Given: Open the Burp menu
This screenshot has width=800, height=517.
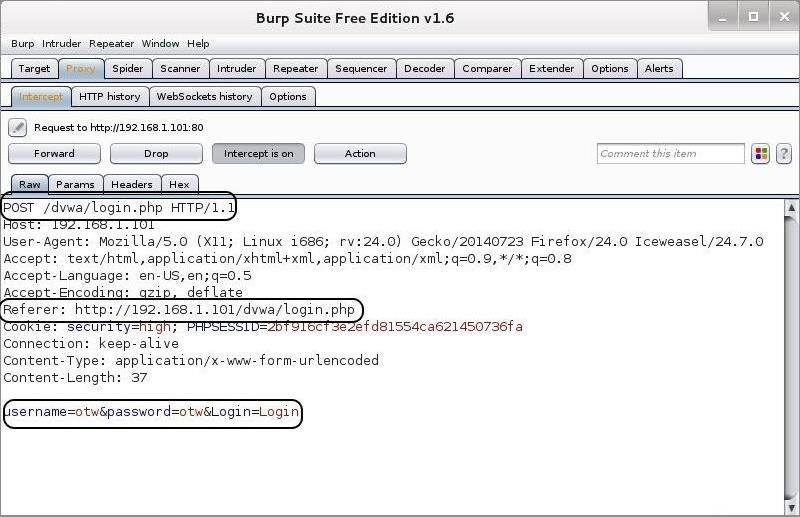Looking at the screenshot, I should point(22,44).
